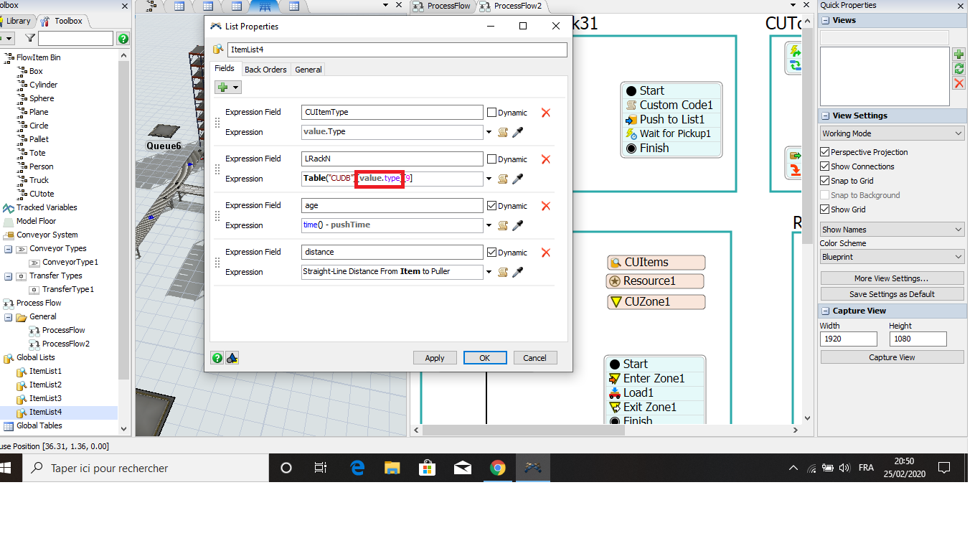Open File Explorer from the taskbar
The height and width of the screenshot is (551, 980).
click(x=392, y=468)
